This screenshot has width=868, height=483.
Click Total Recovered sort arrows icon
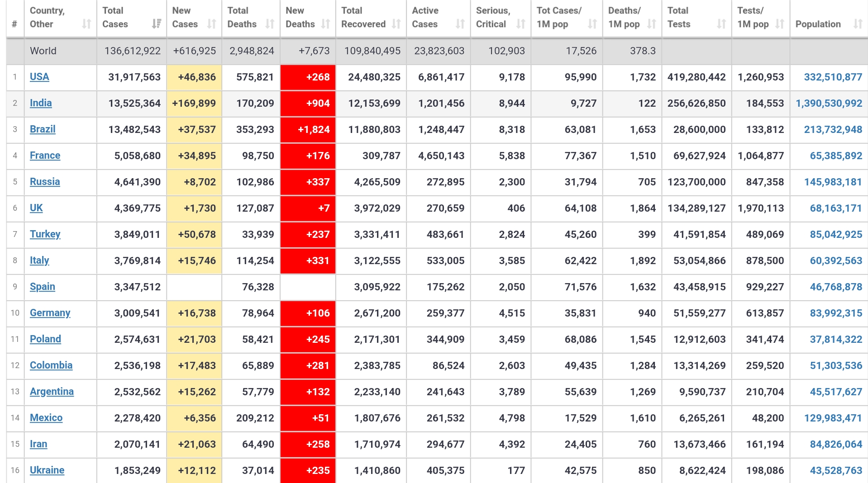point(396,24)
